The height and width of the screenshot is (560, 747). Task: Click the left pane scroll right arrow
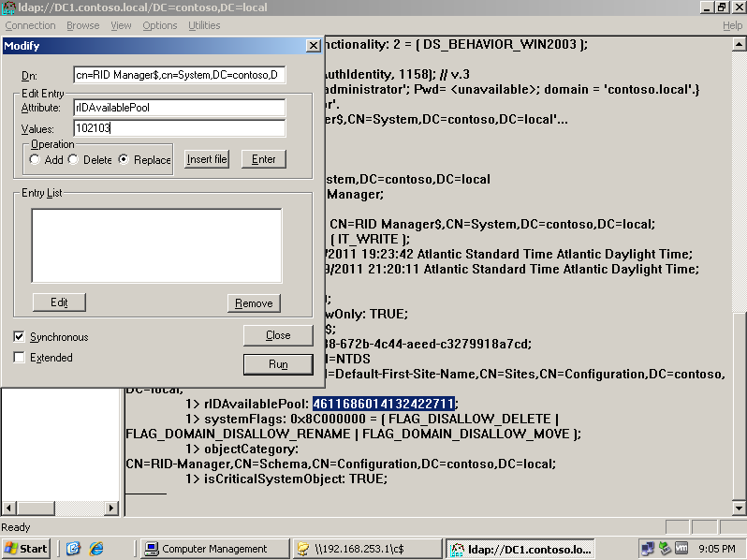coord(111,508)
